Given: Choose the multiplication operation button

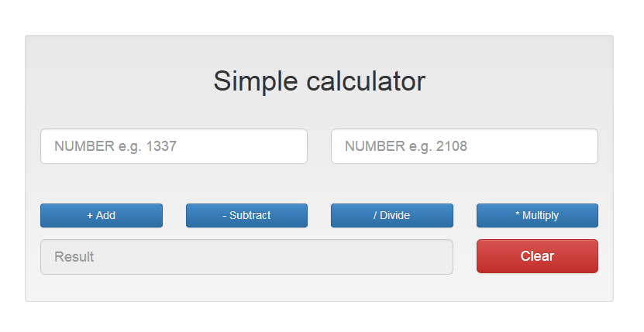Looking at the screenshot, I should [x=537, y=215].
